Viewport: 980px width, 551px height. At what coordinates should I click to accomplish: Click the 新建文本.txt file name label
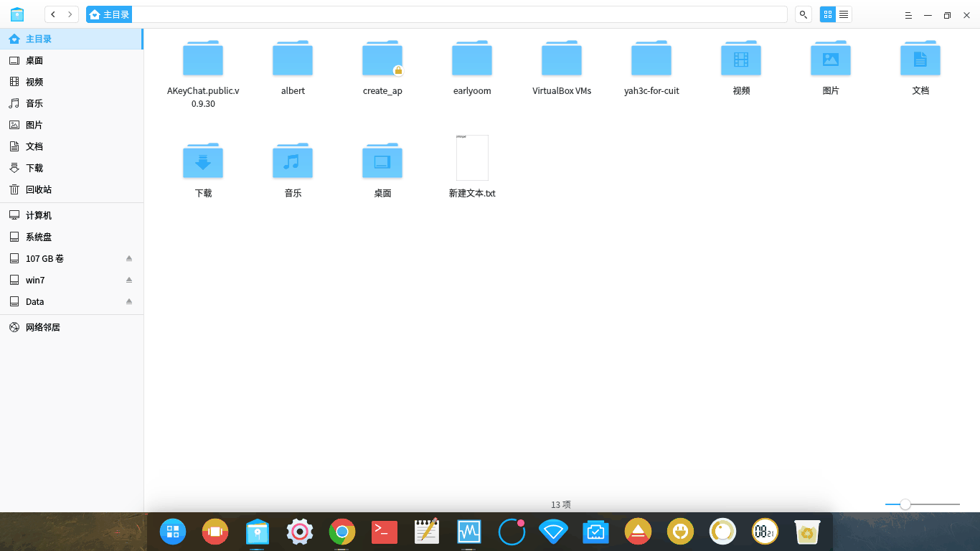[472, 194]
